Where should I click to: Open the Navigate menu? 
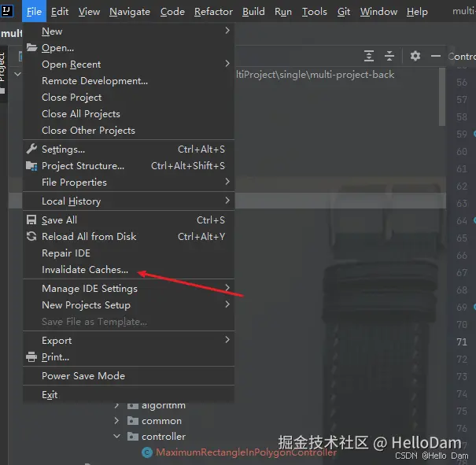(x=130, y=12)
